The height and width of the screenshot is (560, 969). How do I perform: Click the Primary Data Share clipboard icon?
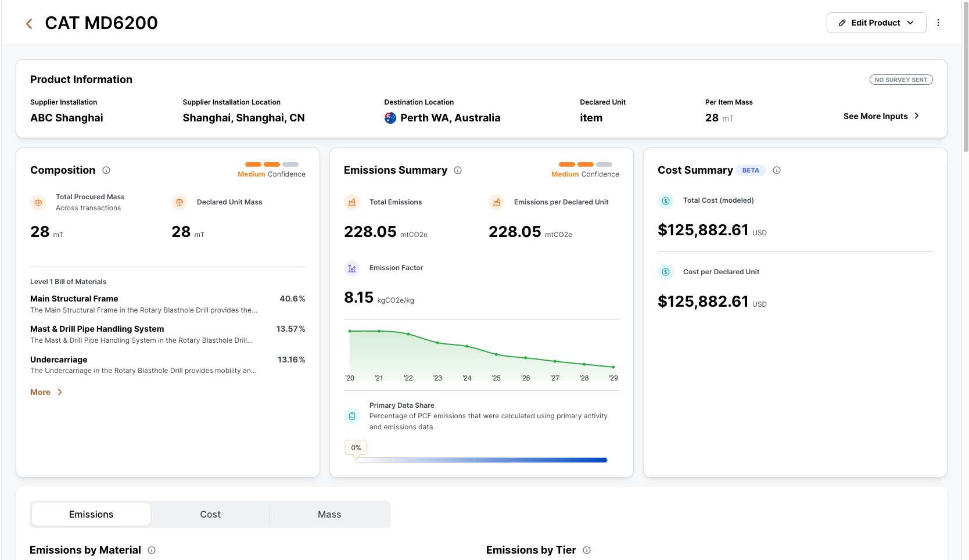tap(352, 416)
